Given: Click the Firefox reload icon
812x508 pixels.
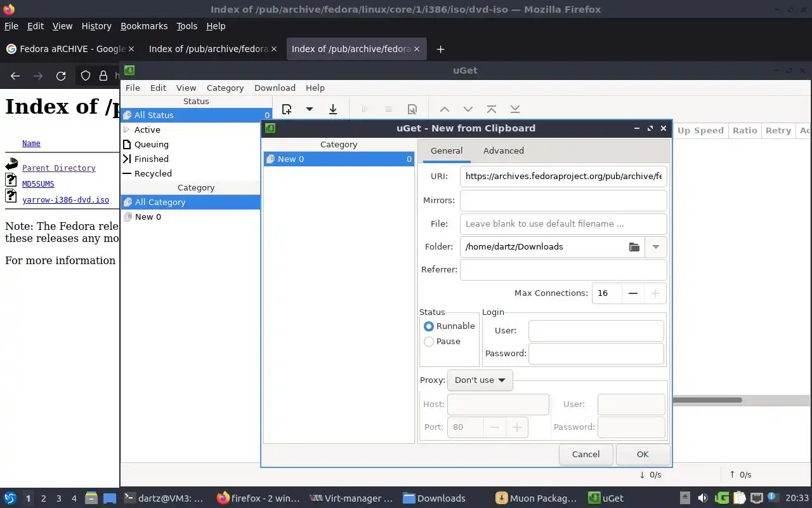Looking at the screenshot, I should pos(61,76).
